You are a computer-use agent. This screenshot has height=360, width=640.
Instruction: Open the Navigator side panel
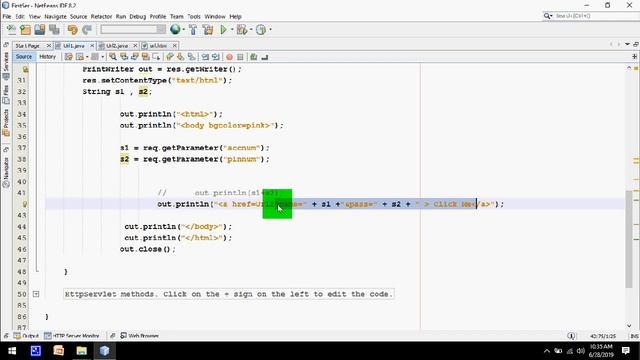[x=6, y=172]
